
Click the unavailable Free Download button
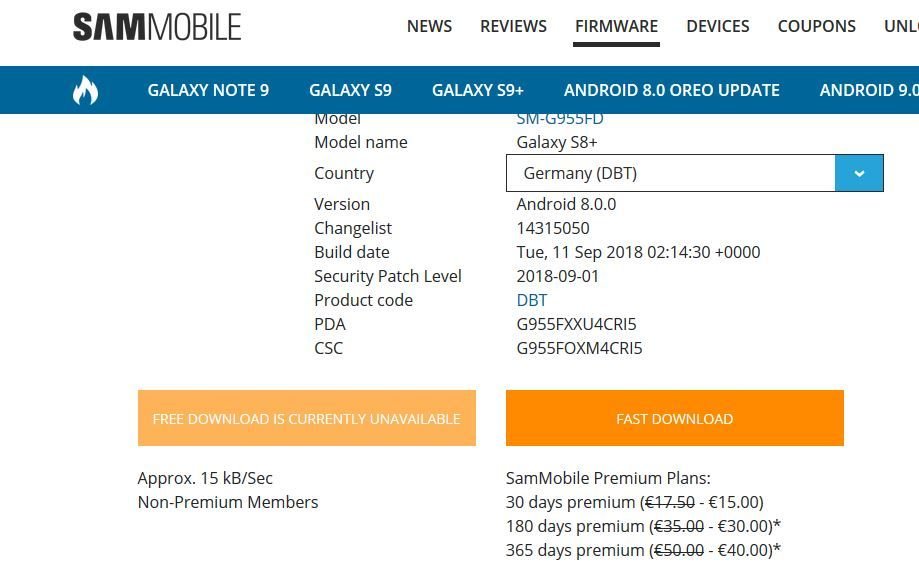tap(307, 418)
